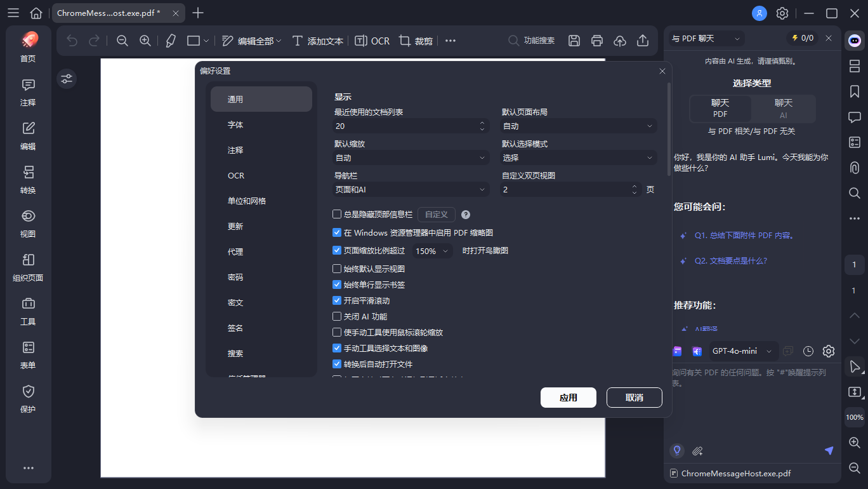
Task: Check 始终默认显示视图 checkbox
Action: click(x=337, y=269)
